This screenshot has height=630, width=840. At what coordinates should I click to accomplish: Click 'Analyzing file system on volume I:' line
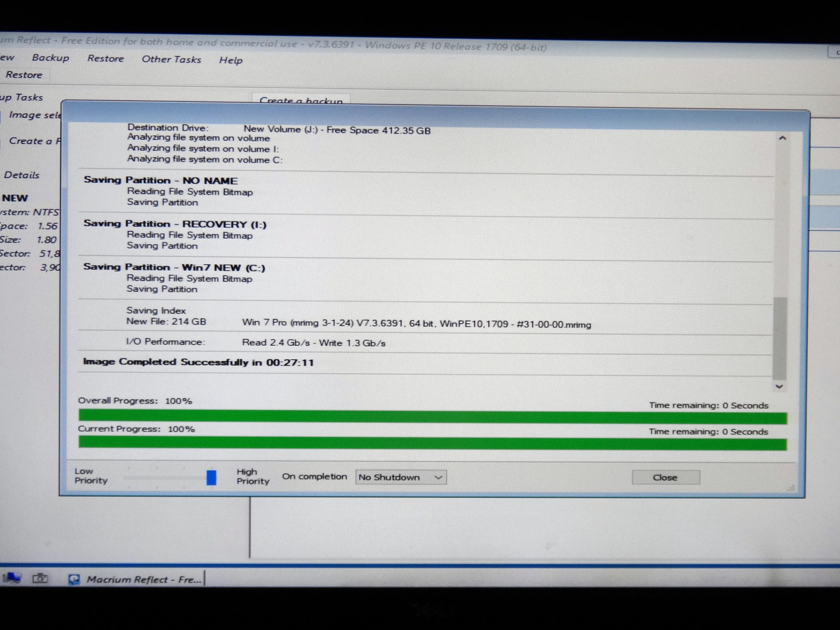(203, 148)
